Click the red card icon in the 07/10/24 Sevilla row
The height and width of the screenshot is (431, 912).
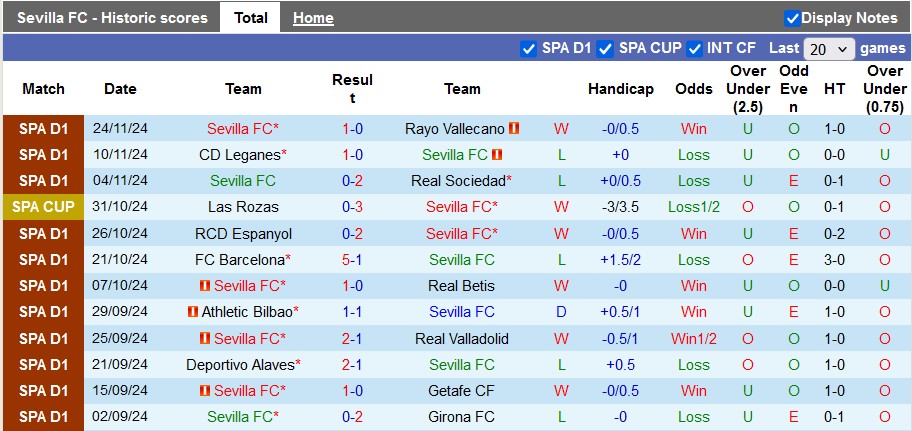(205, 286)
